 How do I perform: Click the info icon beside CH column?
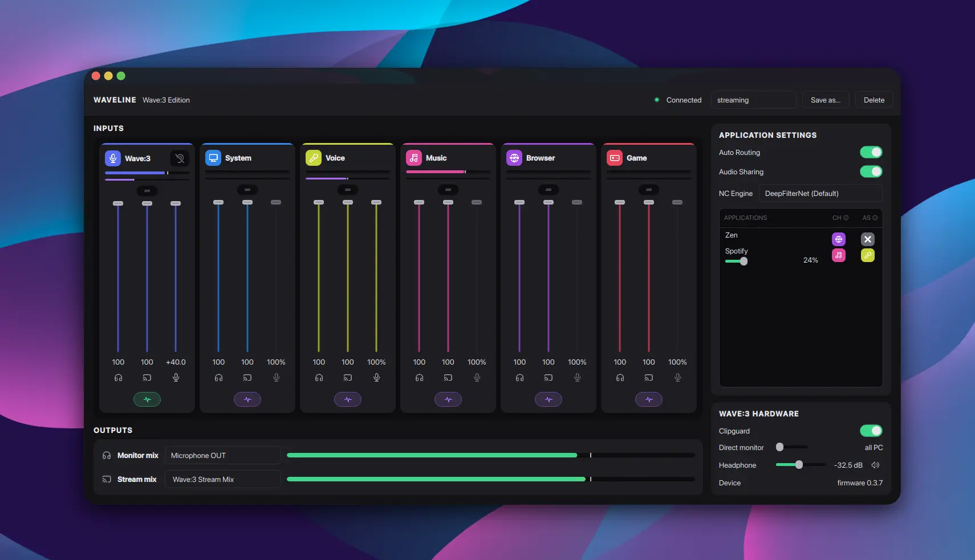pyautogui.click(x=846, y=218)
